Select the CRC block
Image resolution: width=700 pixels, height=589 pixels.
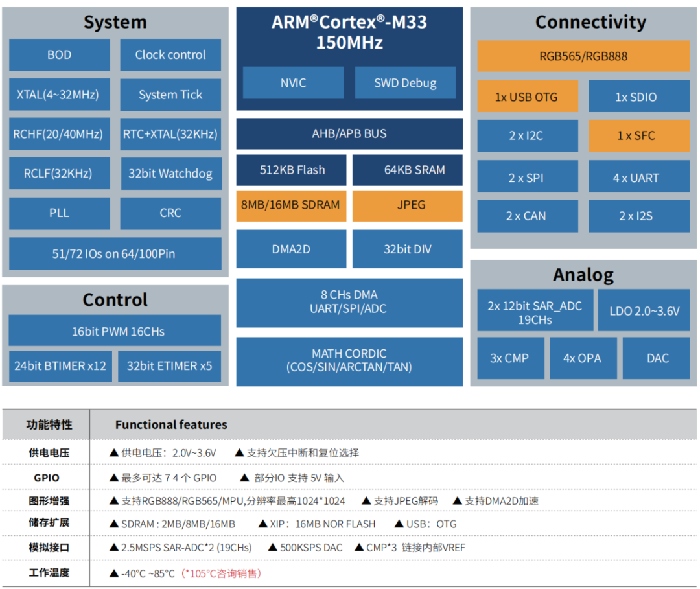coord(170,213)
